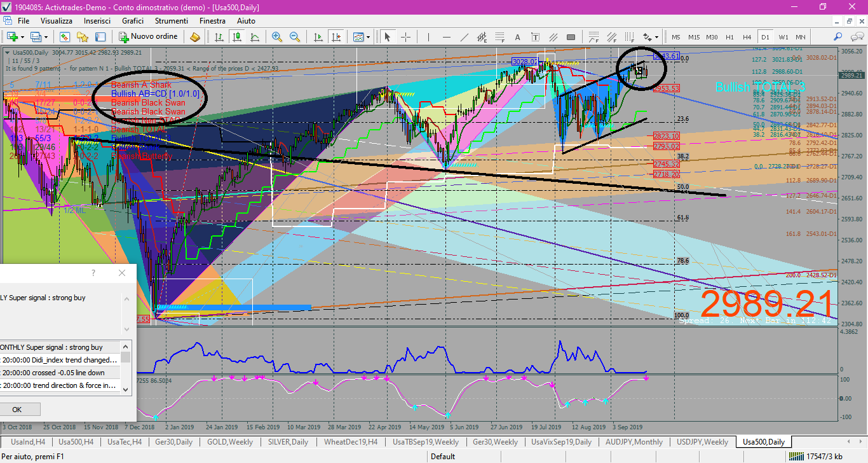Image resolution: width=868 pixels, height=463 pixels.
Task: Toggle chart shift button
Action: tap(336, 37)
